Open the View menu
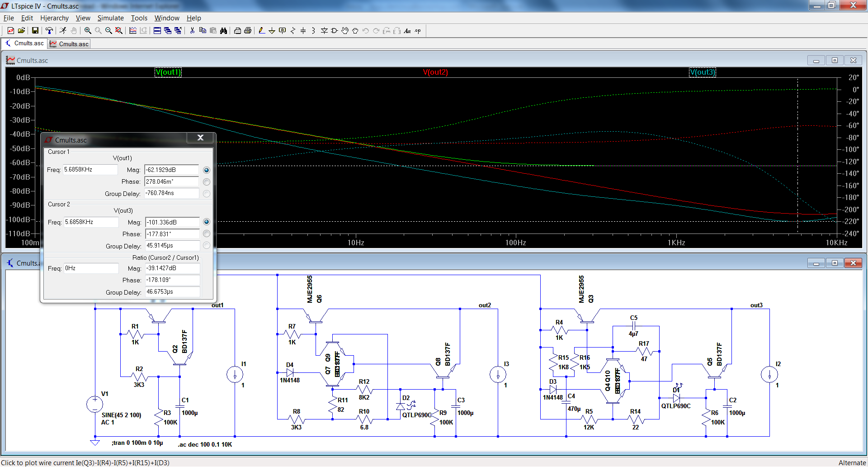 [83, 18]
